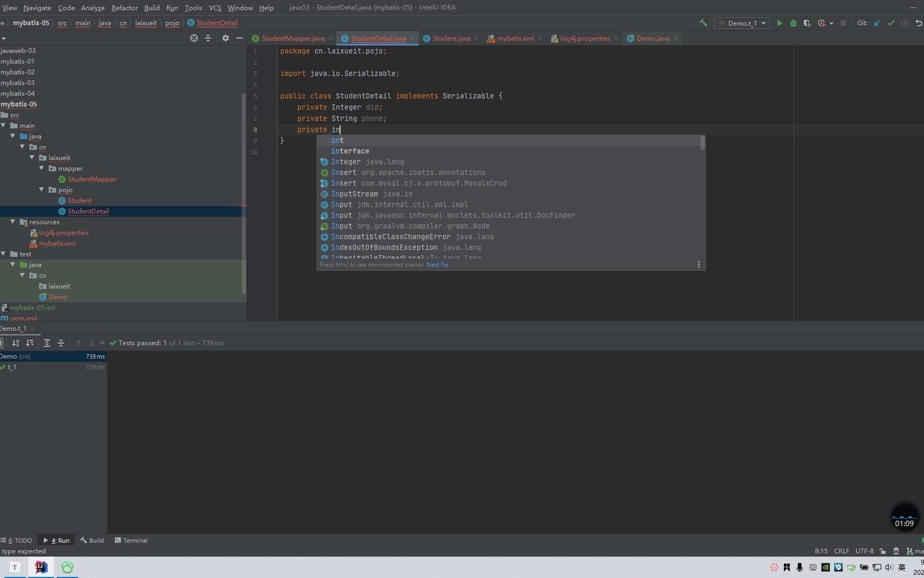
Task: Open IntelliJ IDEA from the taskbar
Action: (41, 567)
